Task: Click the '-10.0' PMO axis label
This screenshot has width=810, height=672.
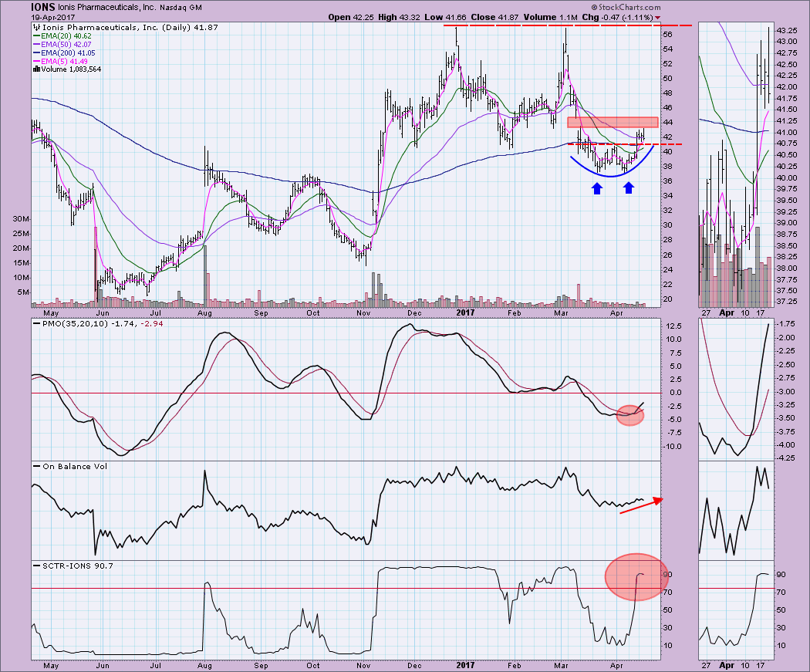Action: (673, 446)
